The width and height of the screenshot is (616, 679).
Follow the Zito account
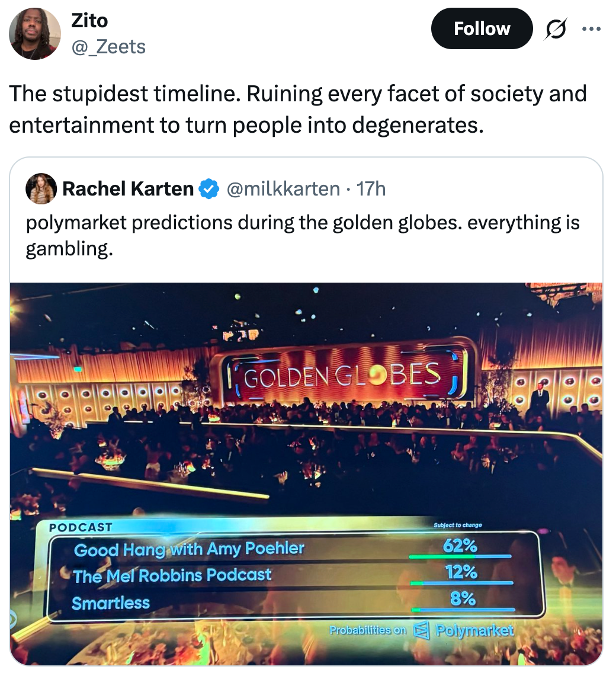tap(482, 28)
